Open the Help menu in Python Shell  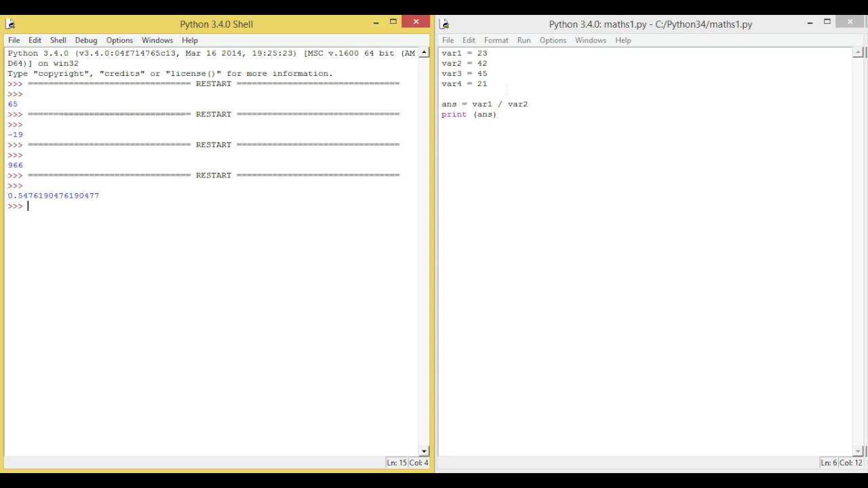click(190, 40)
